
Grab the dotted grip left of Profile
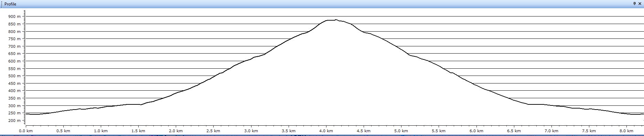click(x=2, y=4)
